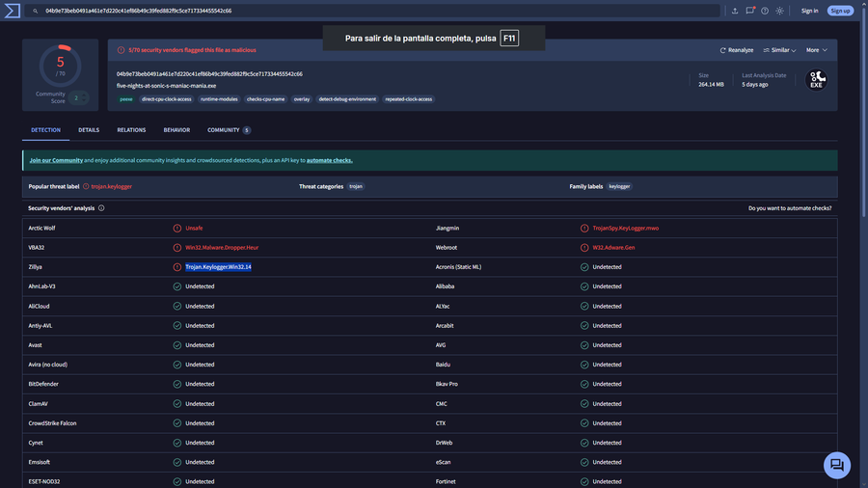Open the VirusTotal home logo
Viewport: 868px width, 488px height.
(x=13, y=11)
